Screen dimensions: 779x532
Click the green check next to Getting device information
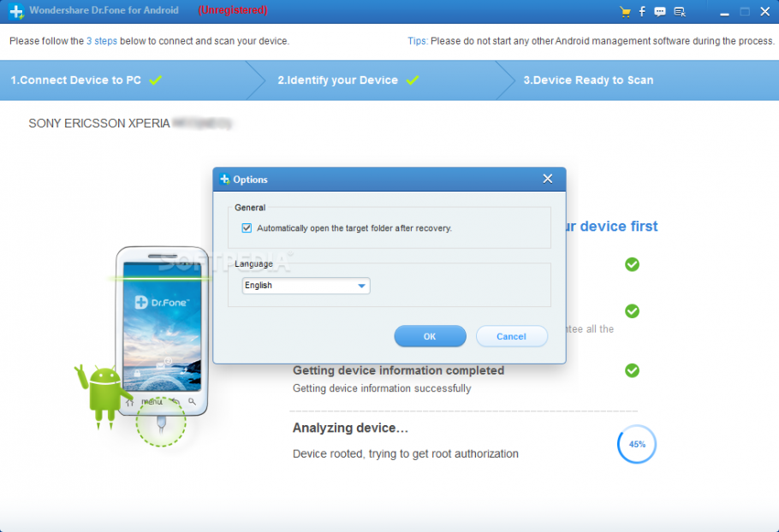[x=632, y=370]
